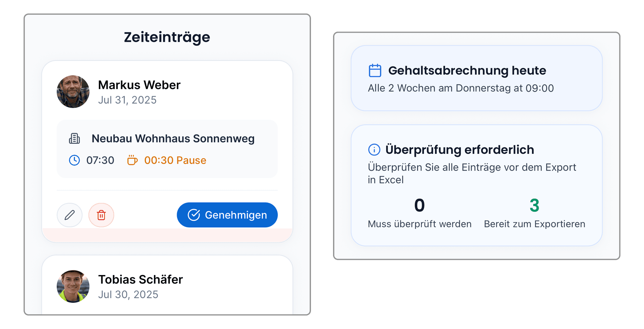Image resolution: width=644 pixels, height=329 pixels.
Task: Click the clock icon beside 07:30
Action: pyautogui.click(x=74, y=160)
